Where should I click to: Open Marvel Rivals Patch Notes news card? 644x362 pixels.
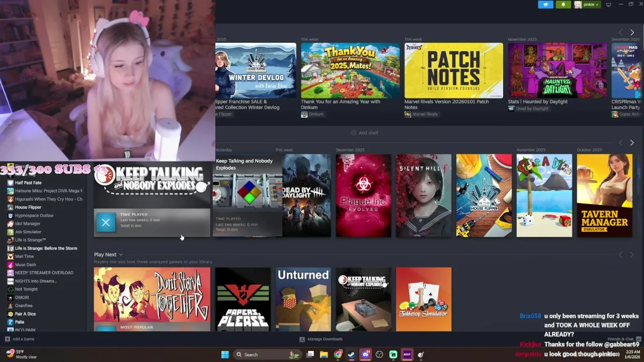click(454, 70)
